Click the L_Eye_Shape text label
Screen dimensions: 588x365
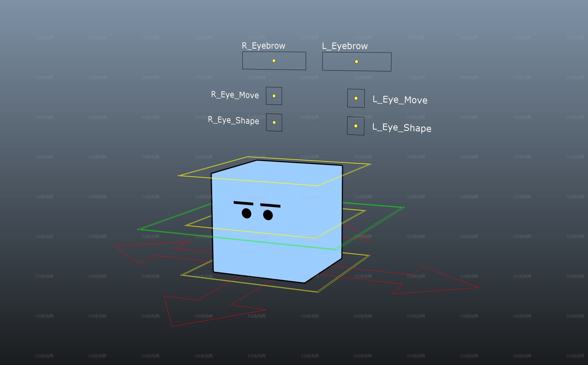402,128
